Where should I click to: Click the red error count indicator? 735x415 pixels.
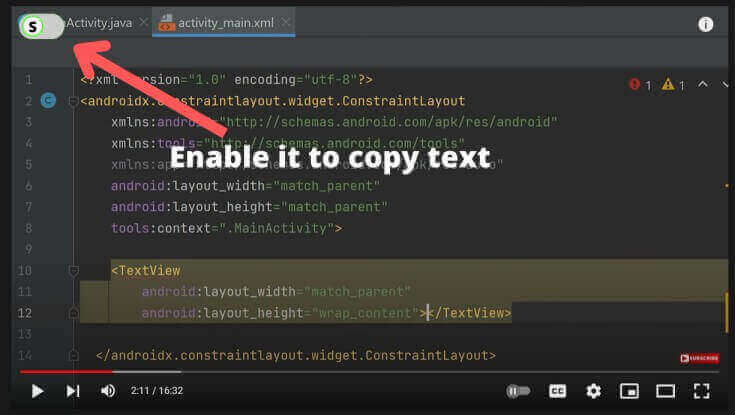pos(640,85)
